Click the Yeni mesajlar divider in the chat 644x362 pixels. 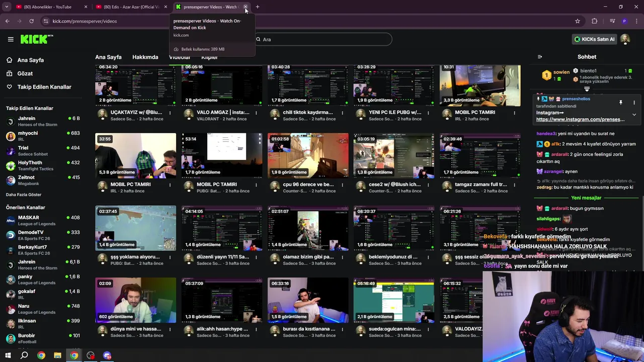pos(586,198)
